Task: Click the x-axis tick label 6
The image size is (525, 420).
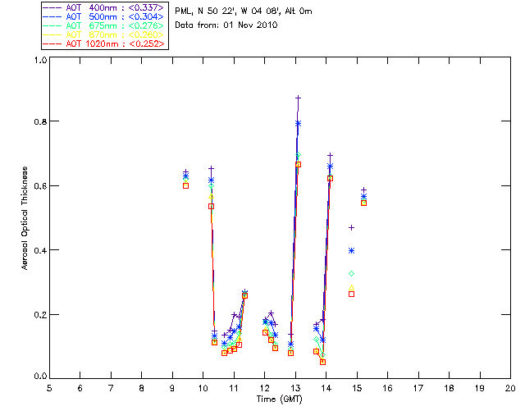Action: [x=80, y=388]
